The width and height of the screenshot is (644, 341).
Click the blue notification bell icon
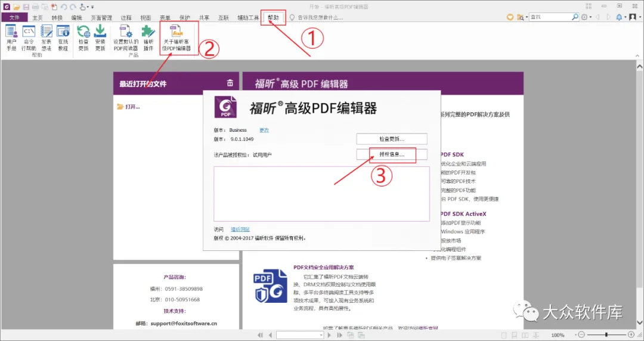tap(619, 17)
